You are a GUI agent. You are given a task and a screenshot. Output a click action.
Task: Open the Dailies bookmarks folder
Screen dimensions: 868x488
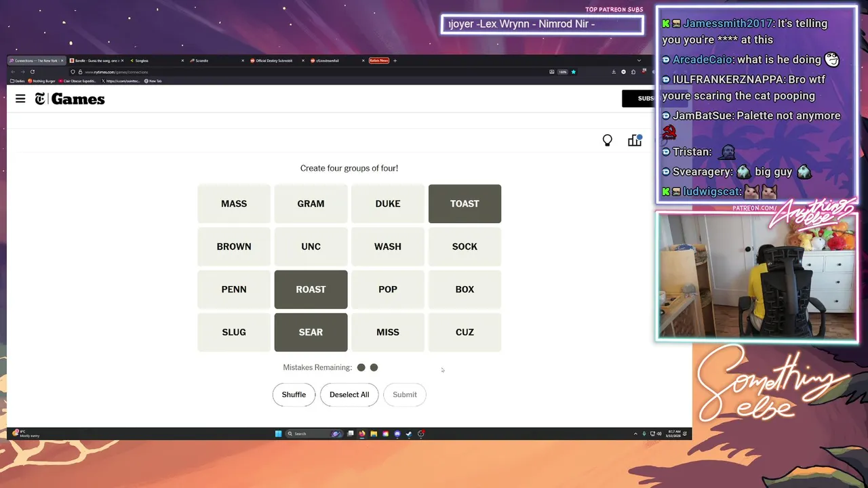pos(18,81)
